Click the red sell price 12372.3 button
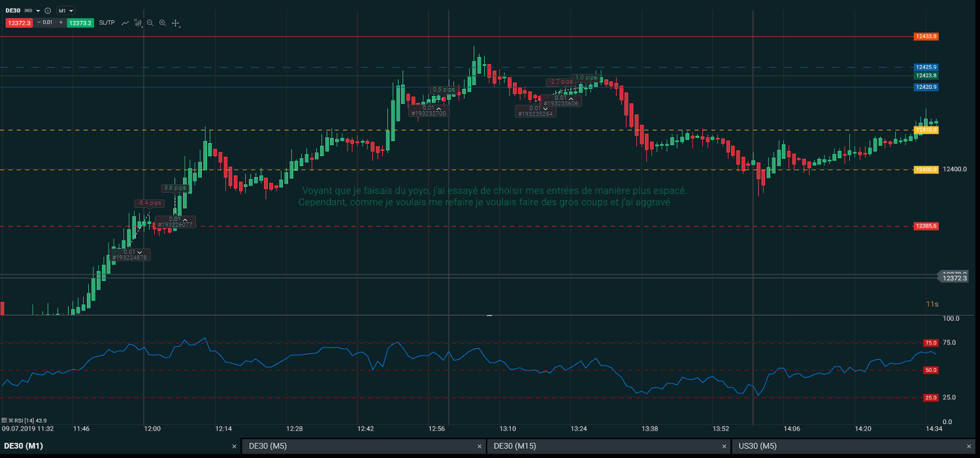This screenshot has height=458, width=980. coord(19,23)
